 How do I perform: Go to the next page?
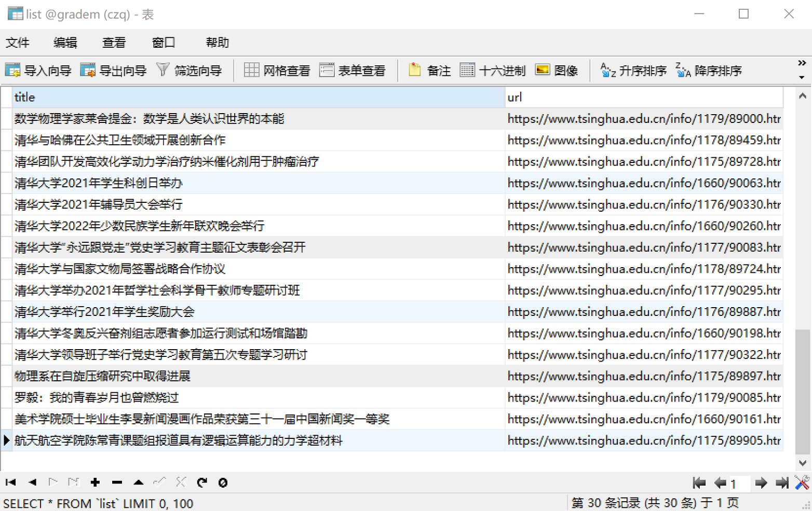[761, 483]
